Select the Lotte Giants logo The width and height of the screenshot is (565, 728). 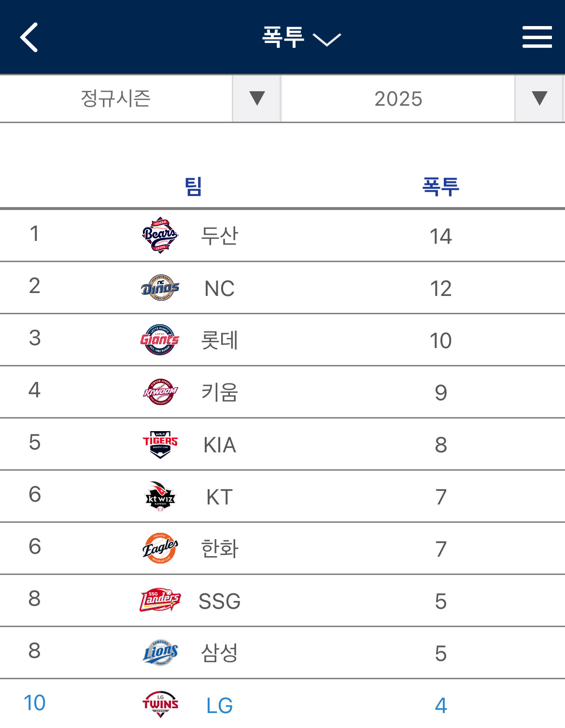point(160,340)
